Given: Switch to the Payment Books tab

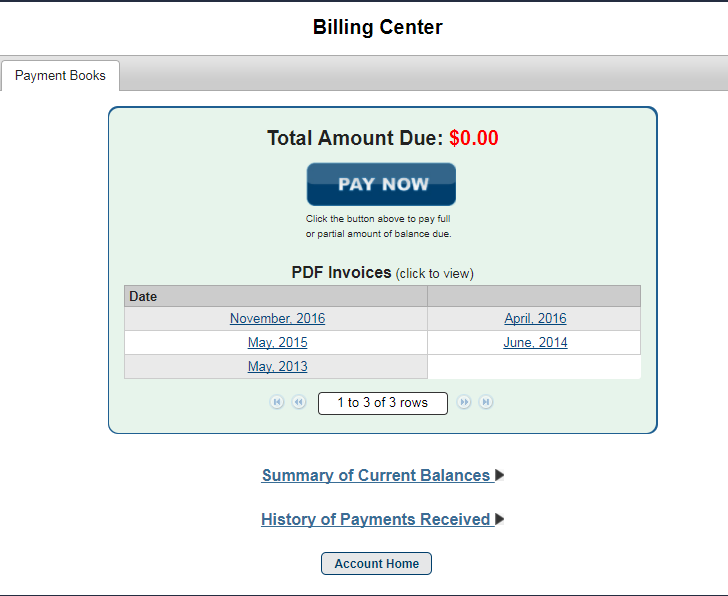Looking at the screenshot, I should pos(60,75).
